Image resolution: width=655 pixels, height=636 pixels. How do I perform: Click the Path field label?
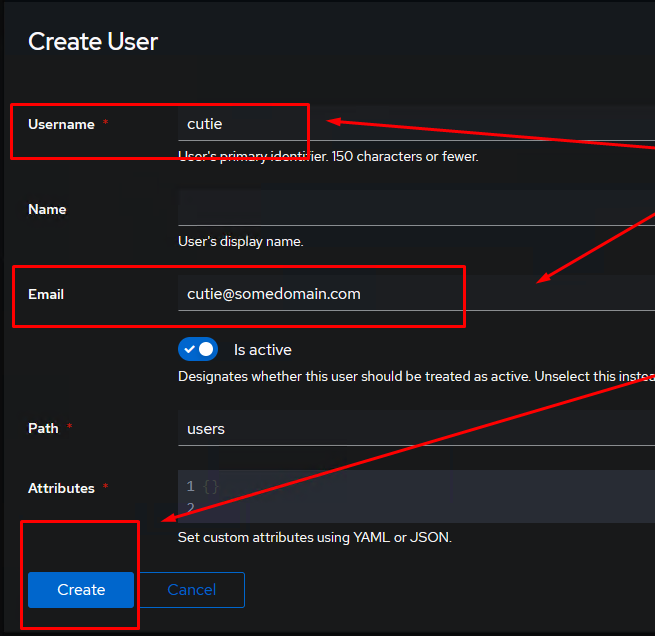click(43, 428)
